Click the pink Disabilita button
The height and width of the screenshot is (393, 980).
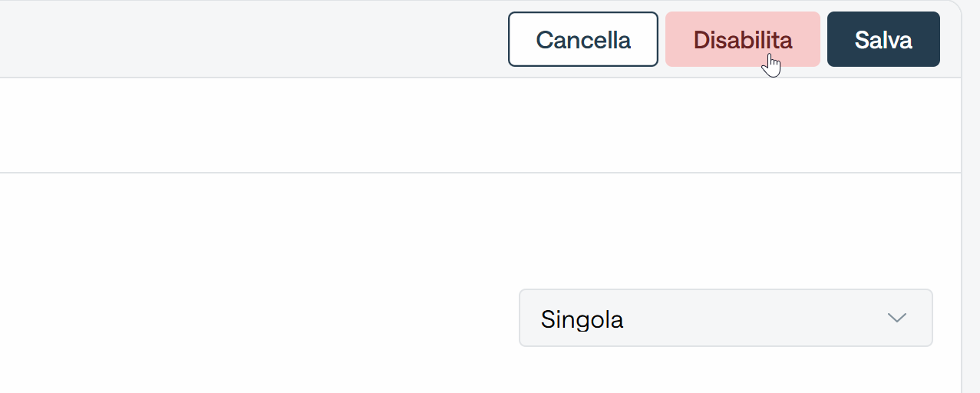point(743,39)
